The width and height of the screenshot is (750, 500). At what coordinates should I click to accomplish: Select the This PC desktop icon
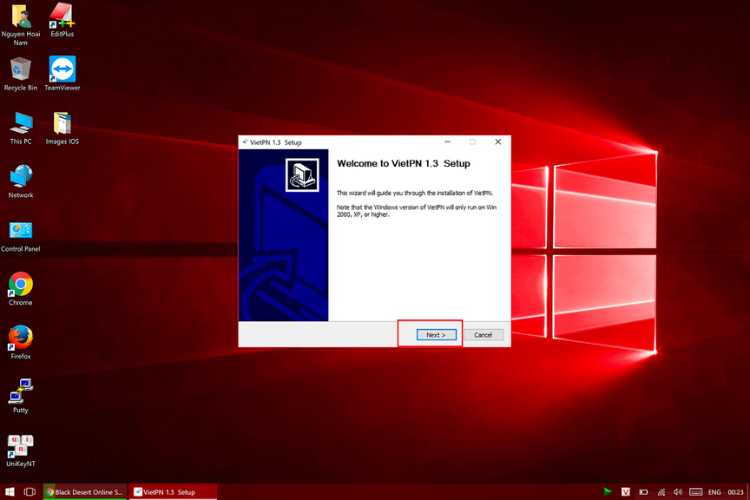pyautogui.click(x=21, y=128)
